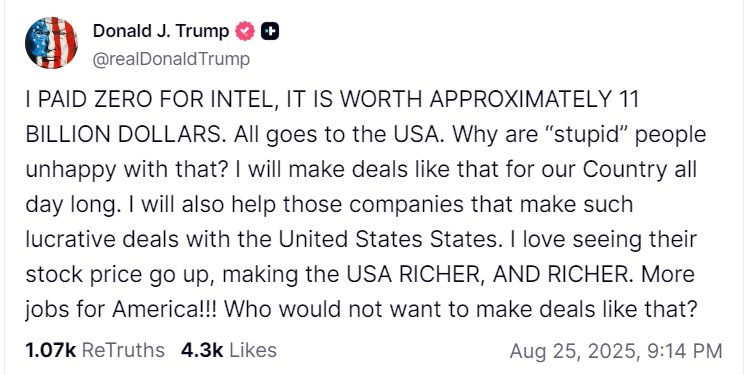
Task: Visit the @realDonaldTrump handle link
Action: (x=171, y=59)
